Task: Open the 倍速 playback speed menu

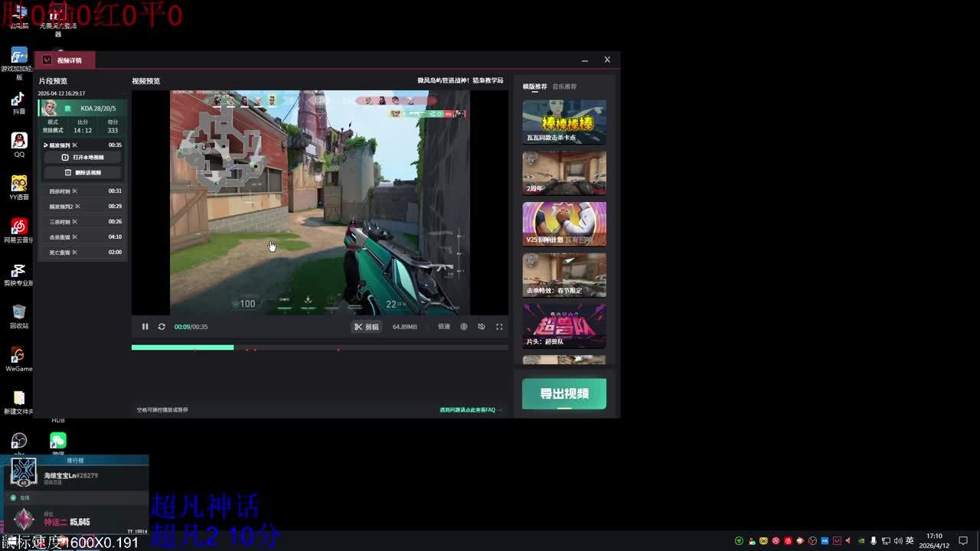Action: pos(444,327)
